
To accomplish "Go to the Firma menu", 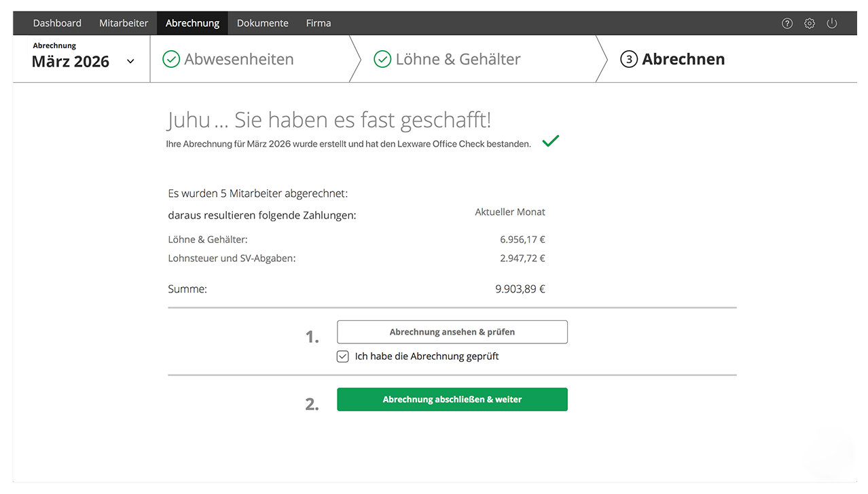I will [319, 23].
